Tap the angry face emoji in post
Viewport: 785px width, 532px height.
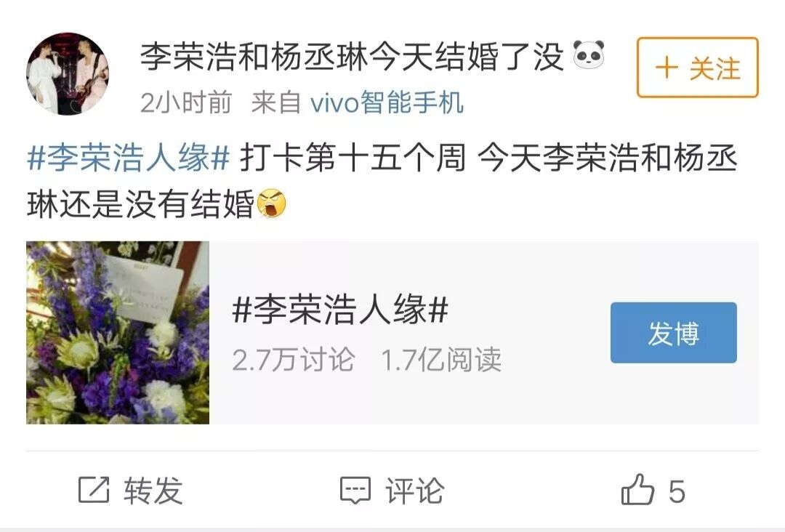click(271, 203)
